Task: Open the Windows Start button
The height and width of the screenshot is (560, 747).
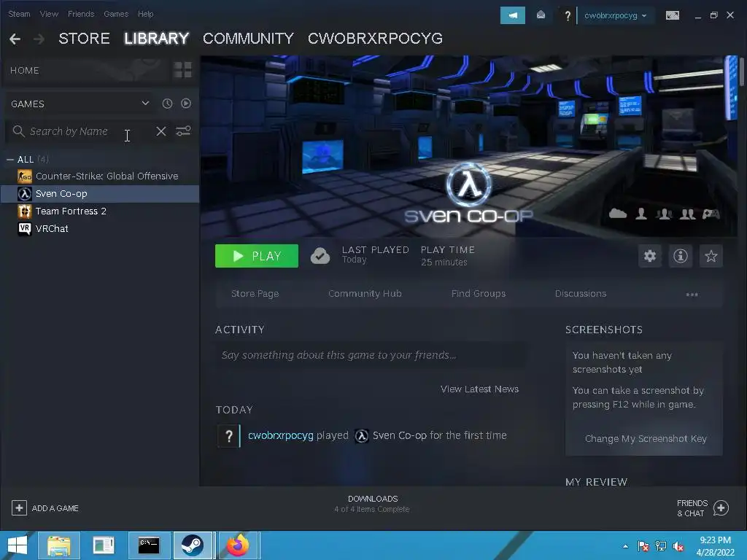Action: click(18, 545)
